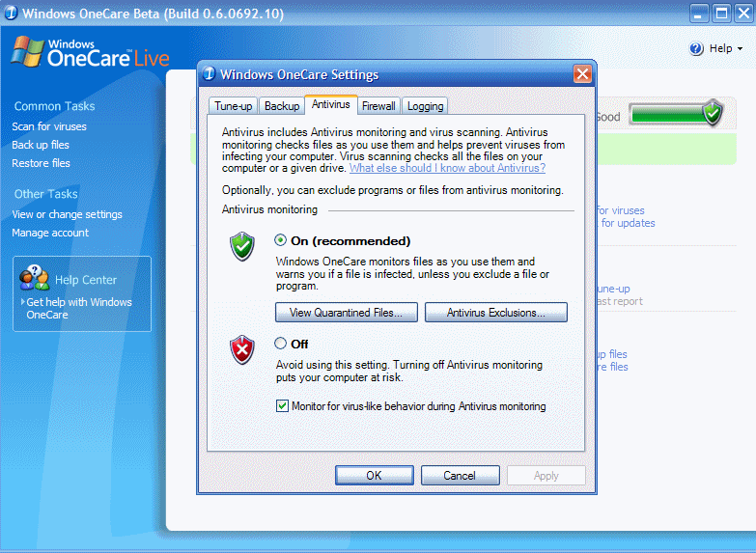Maximize the Windows OneCare main window
756x553 pixels.
click(x=721, y=13)
